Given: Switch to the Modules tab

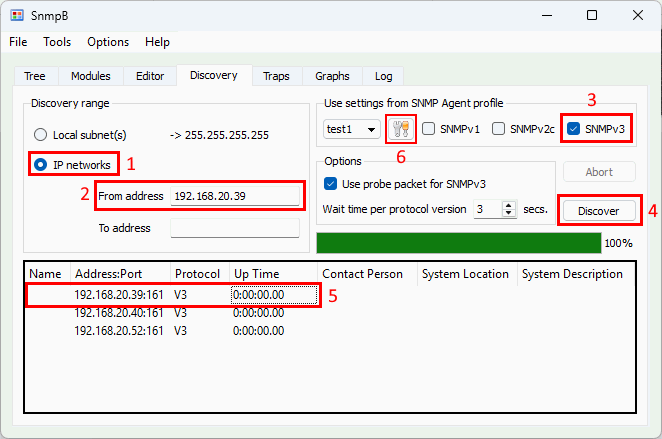Looking at the screenshot, I should [91, 76].
